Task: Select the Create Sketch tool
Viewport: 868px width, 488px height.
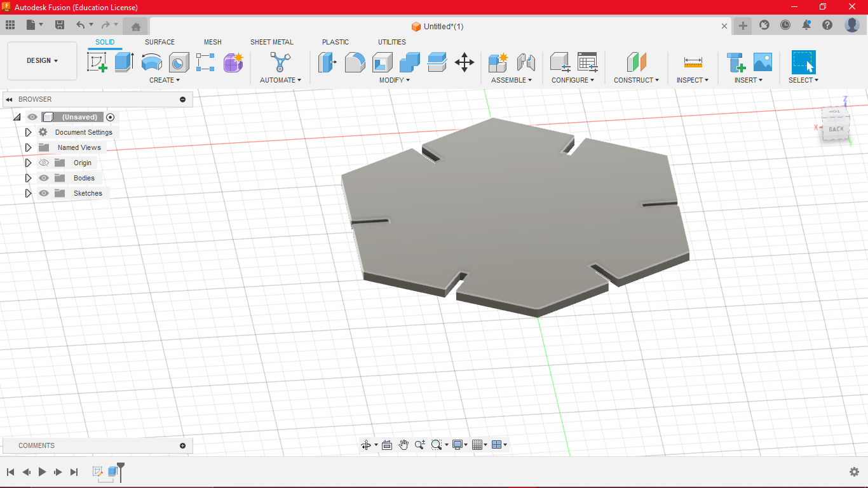Action: 97,62
